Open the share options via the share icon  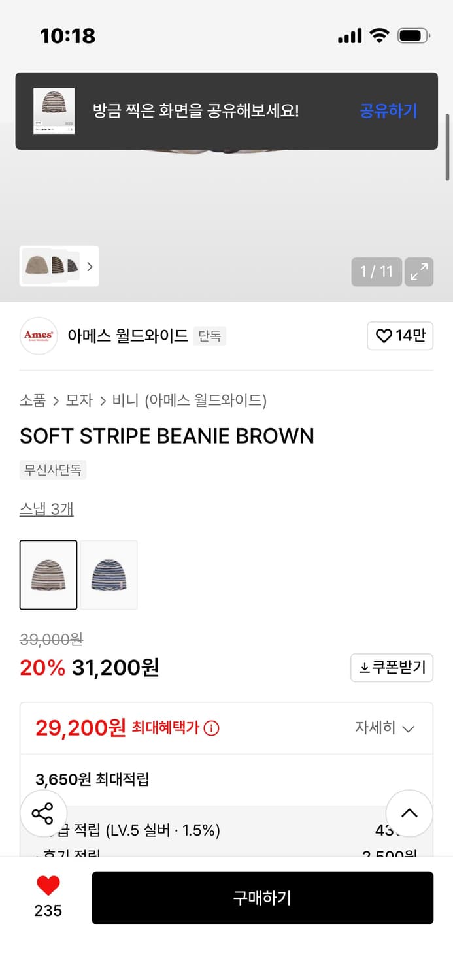pos(44,813)
